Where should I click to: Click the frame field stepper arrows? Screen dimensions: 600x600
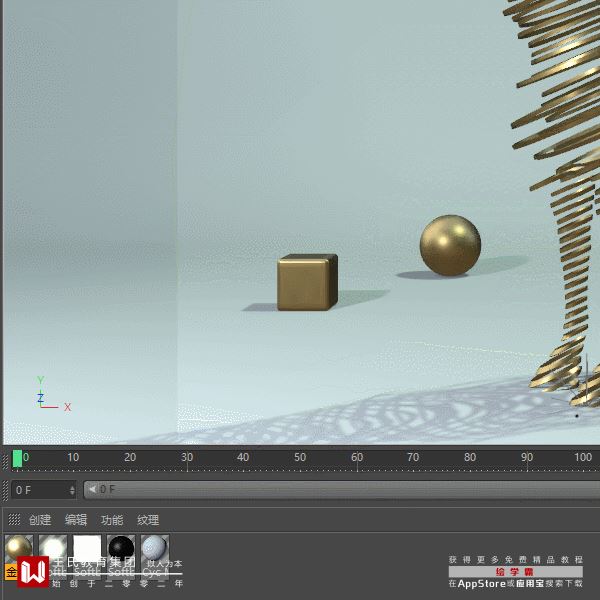click(x=72, y=490)
